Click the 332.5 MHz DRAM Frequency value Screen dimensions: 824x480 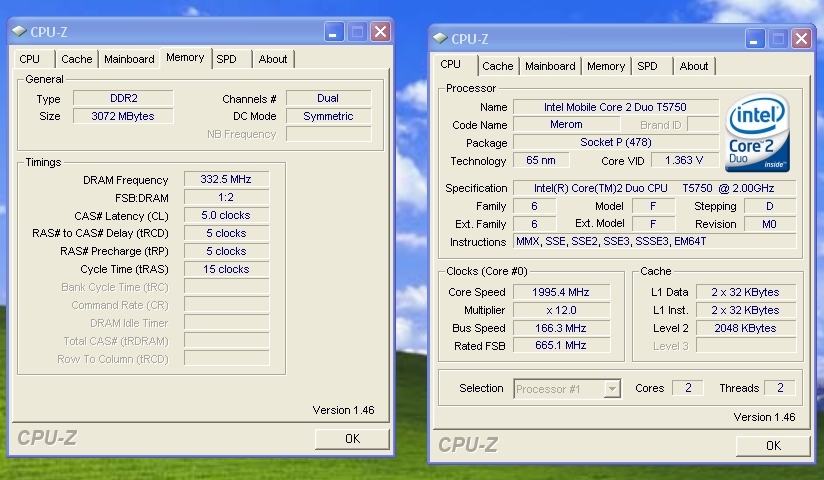tap(226, 179)
